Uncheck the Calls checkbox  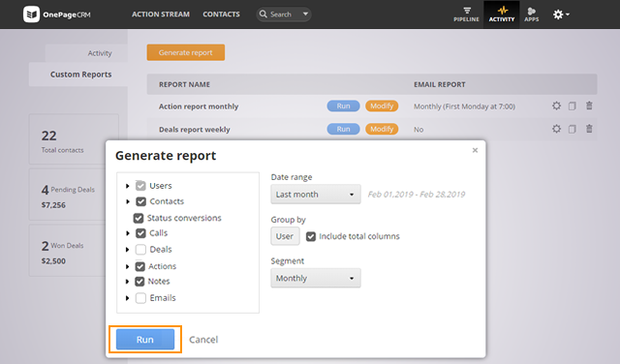pos(140,233)
